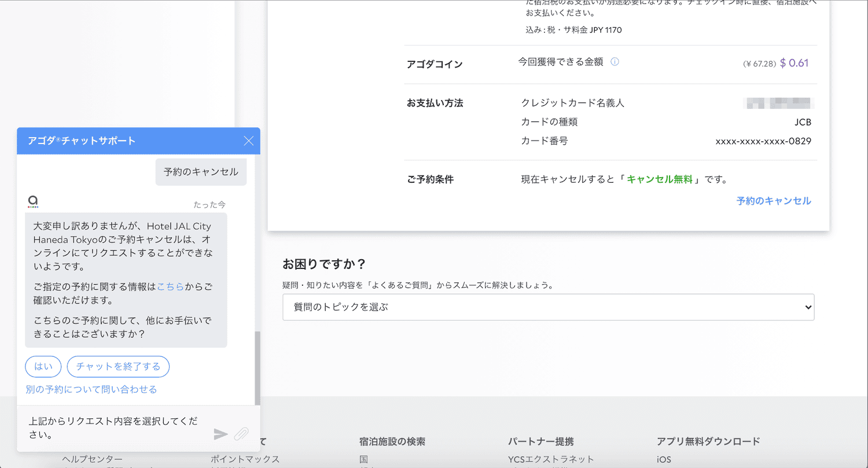Click the send message arrow icon

tap(221, 434)
